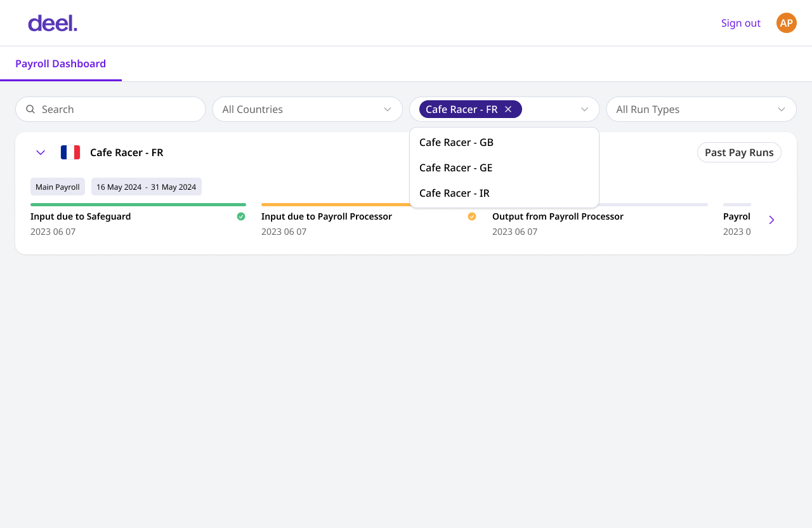
Task: Select Cafe Racer - GB option
Action: click(504, 142)
